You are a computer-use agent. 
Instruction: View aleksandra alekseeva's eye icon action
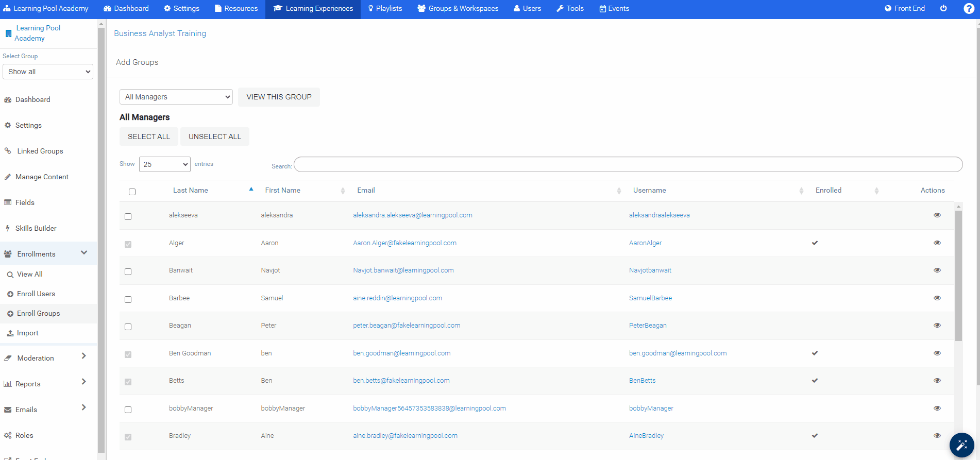click(937, 215)
